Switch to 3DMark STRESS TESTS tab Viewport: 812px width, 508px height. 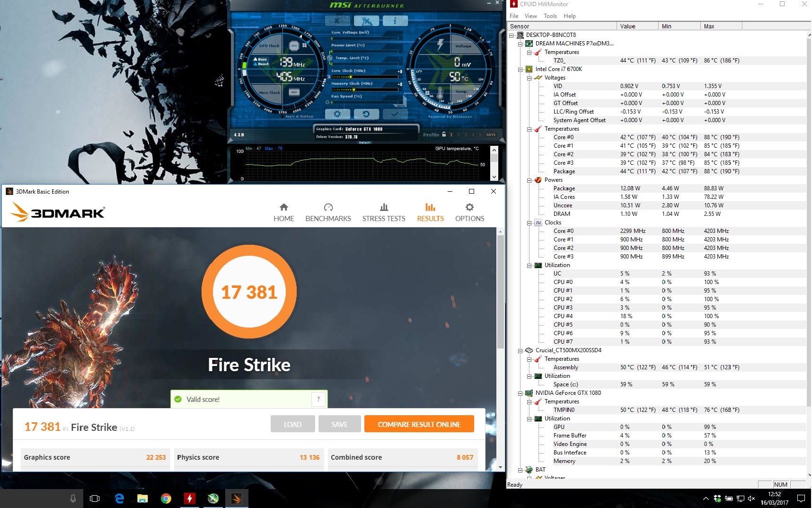click(384, 213)
